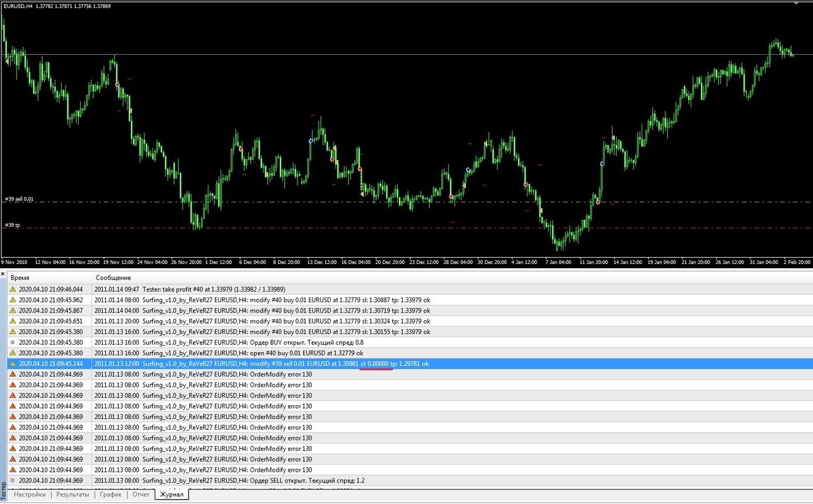Viewport: 813px width, 504px height.
Task: Select the log entry with sl: 1.30155
Action: click(410, 331)
